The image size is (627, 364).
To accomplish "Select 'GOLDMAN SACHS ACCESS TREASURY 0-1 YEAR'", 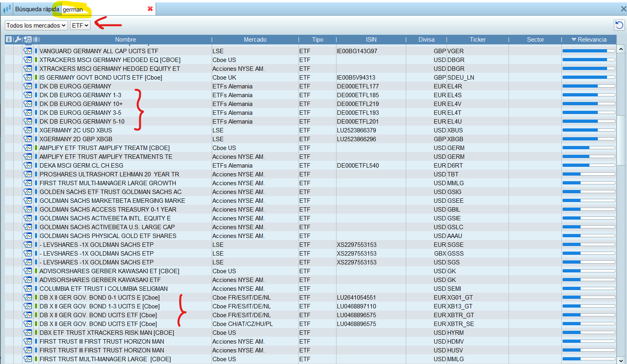I will point(108,209).
